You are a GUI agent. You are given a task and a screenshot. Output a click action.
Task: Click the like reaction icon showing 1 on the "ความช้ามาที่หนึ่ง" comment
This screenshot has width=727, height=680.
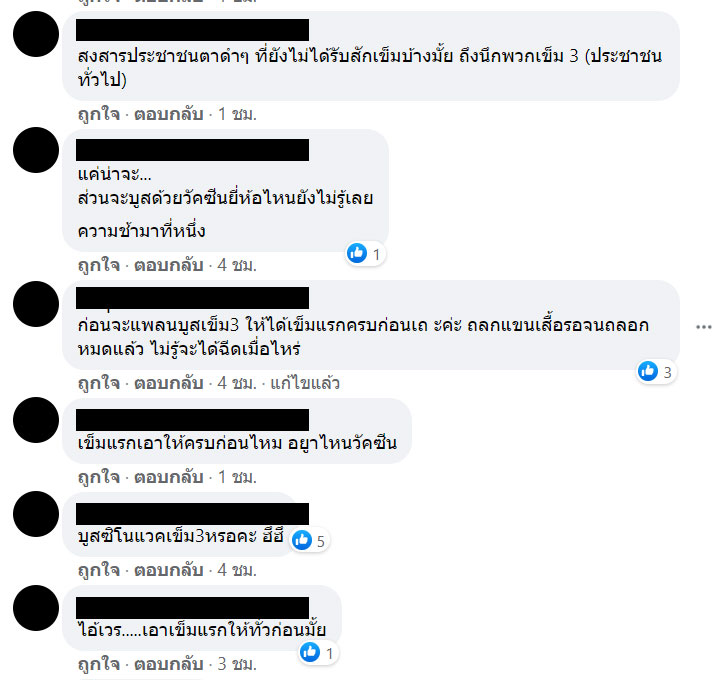(x=357, y=253)
